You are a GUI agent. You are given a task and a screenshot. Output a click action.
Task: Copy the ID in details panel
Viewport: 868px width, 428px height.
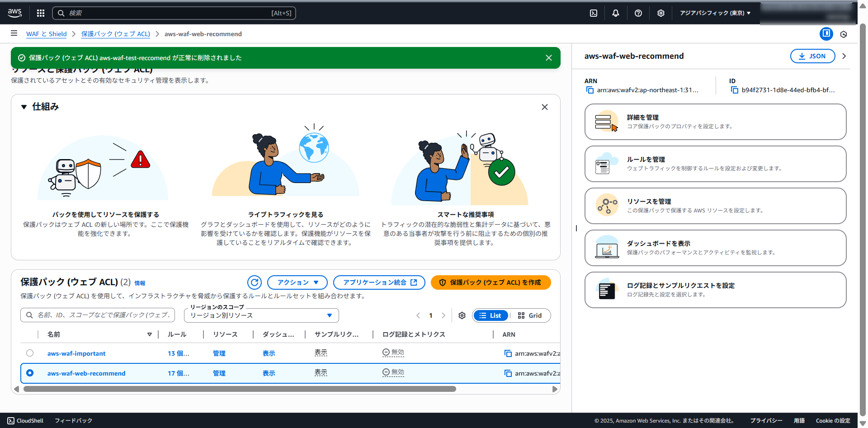[734, 90]
